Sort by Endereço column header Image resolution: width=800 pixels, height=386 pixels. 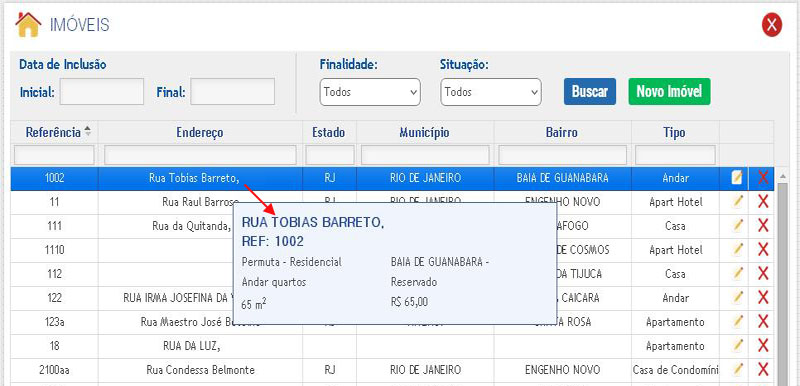pyautogui.click(x=200, y=133)
